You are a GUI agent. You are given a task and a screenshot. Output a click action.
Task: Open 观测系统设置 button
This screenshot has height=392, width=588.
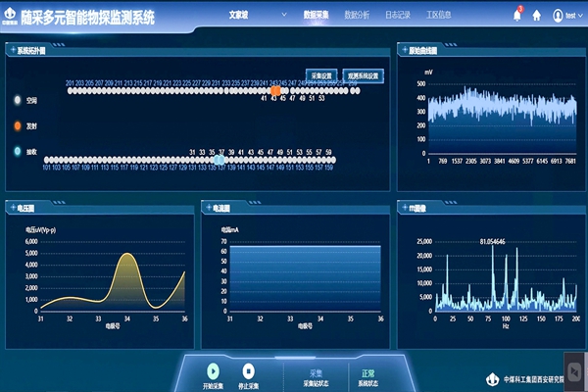(362, 74)
